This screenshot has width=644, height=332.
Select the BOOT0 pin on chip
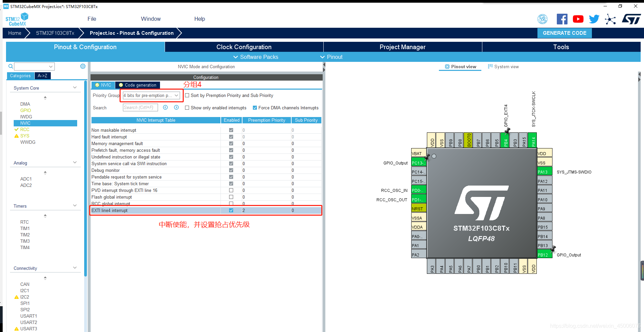[x=468, y=140]
